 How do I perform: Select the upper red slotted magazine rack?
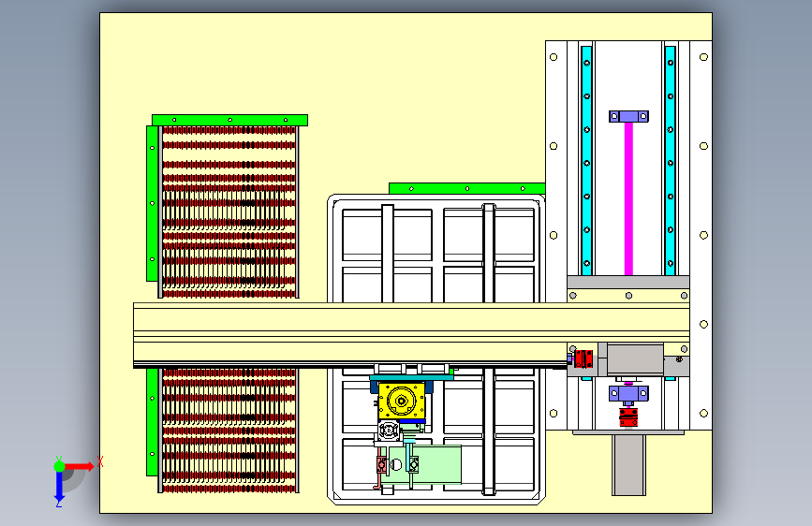click(229, 212)
